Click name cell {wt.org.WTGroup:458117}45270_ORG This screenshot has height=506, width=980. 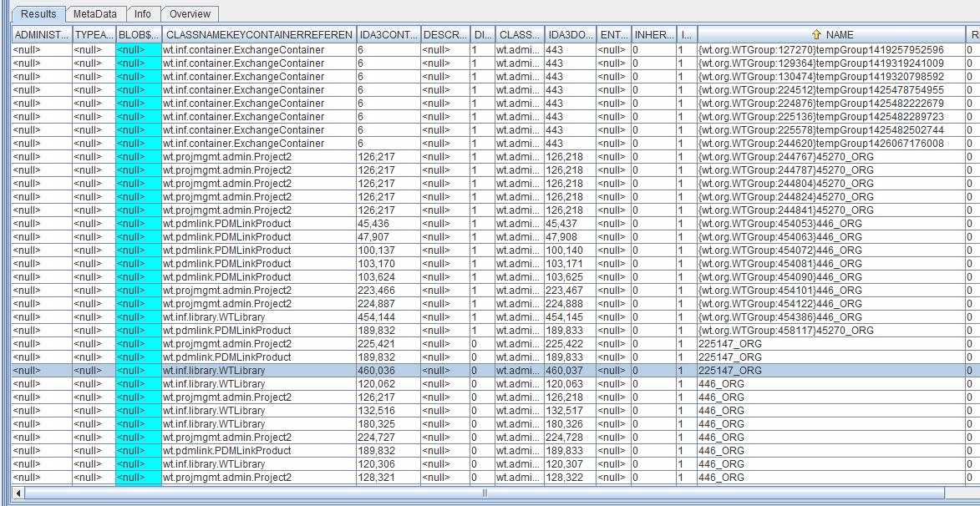tap(831, 331)
